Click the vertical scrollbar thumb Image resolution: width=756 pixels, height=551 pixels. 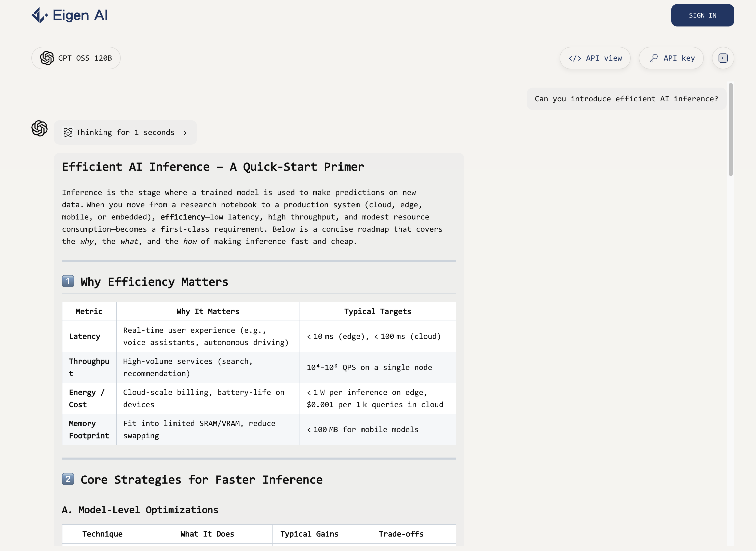730,129
